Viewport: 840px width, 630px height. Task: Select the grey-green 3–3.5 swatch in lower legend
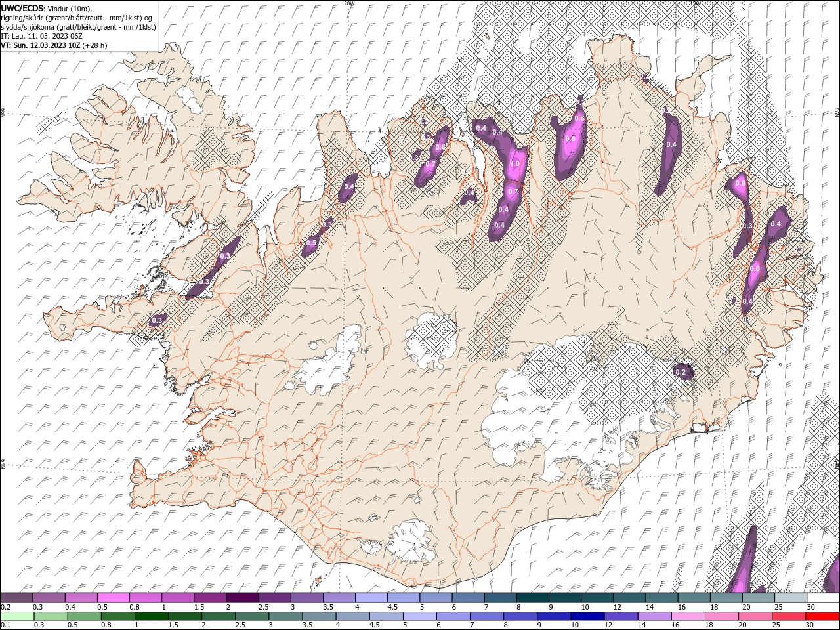click(285, 616)
